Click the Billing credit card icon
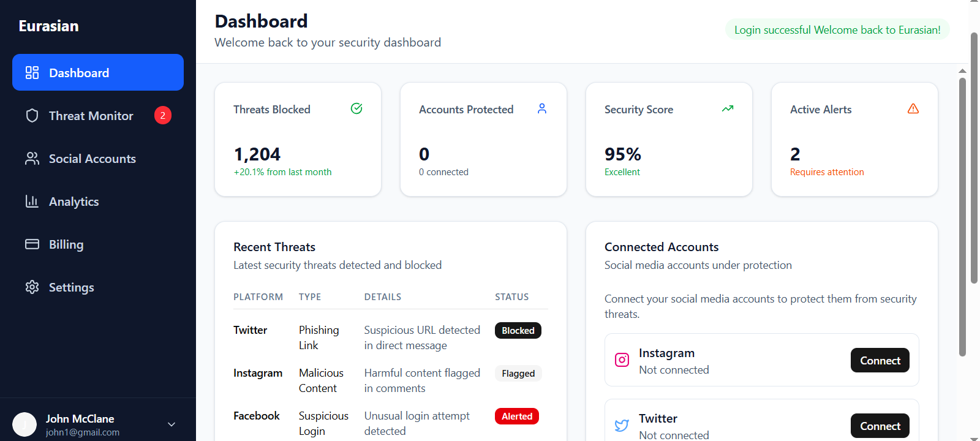The image size is (980, 441). coord(32,244)
